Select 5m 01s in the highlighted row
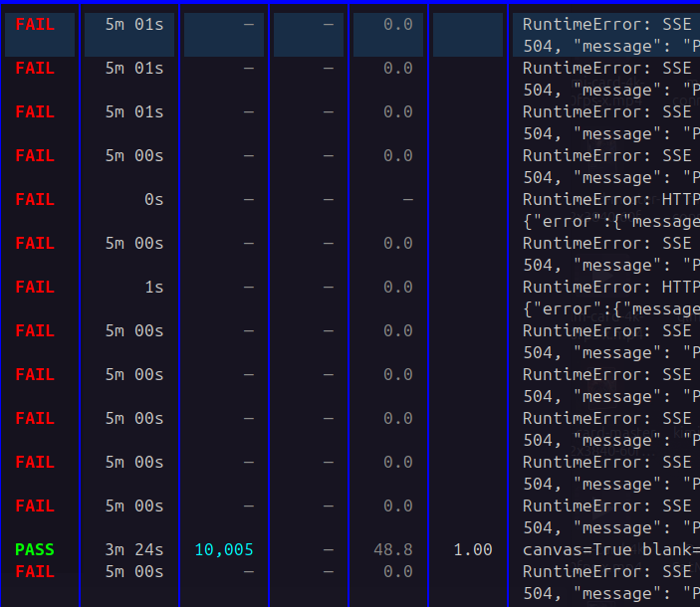Screen dimensions: 700x607 [x=134, y=24]
